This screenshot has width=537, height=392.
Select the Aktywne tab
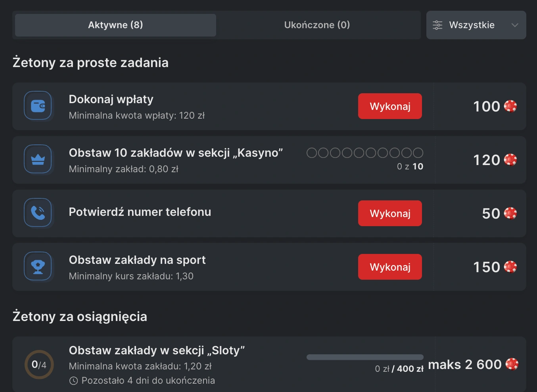[x=115, y=25]
